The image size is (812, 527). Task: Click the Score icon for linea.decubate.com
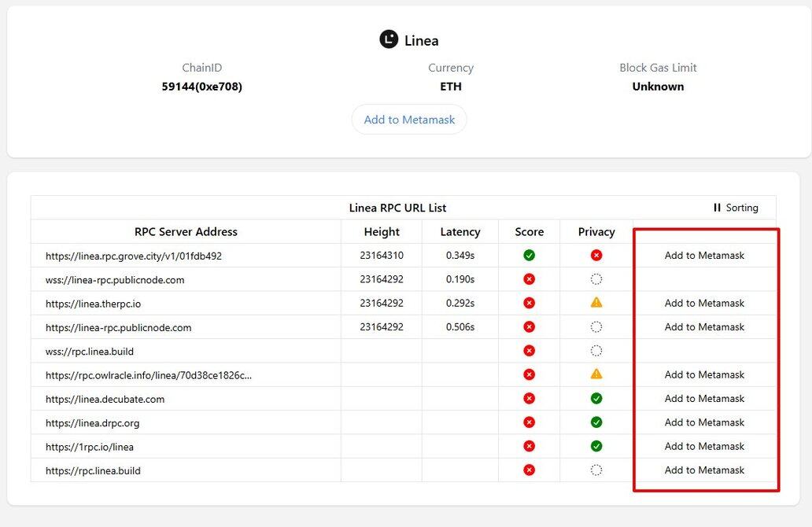point(529,398)
